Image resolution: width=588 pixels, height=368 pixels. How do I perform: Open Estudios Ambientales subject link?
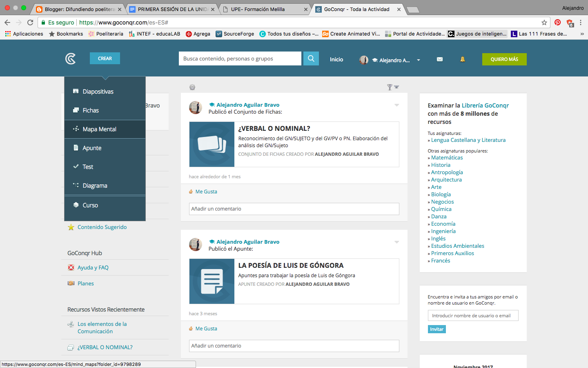tap(458, 246)
